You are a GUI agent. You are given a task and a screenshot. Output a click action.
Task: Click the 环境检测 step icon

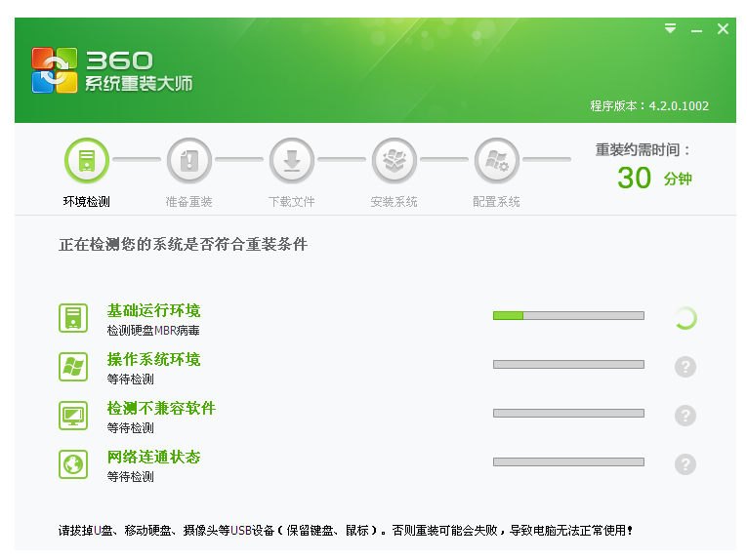87,161
